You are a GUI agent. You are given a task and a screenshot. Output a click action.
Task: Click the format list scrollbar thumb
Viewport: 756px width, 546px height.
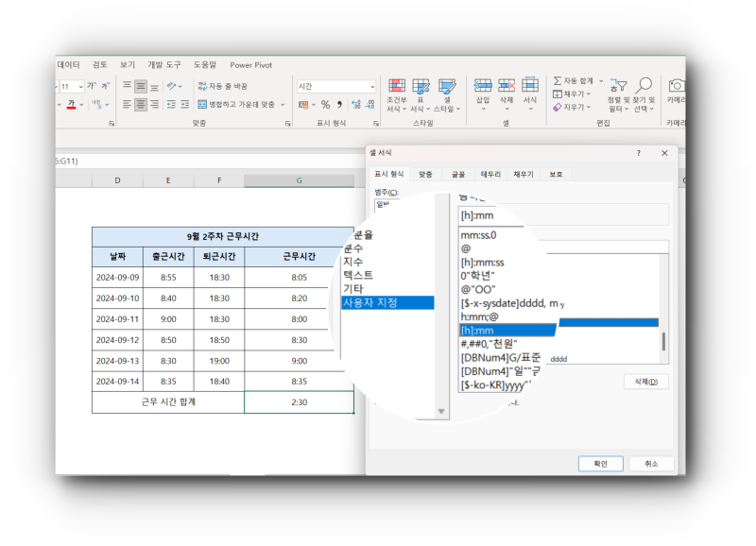click(x=663, y=342)
